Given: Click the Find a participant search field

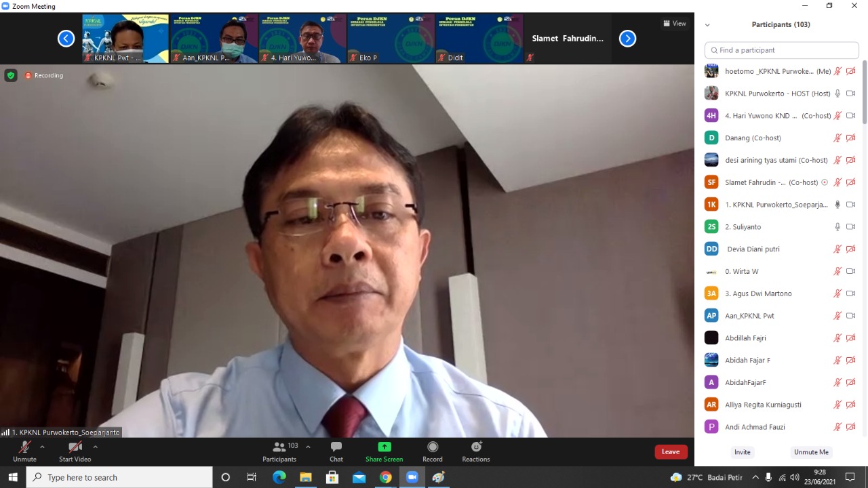Looking at the screenshot, I should (782, 50).
